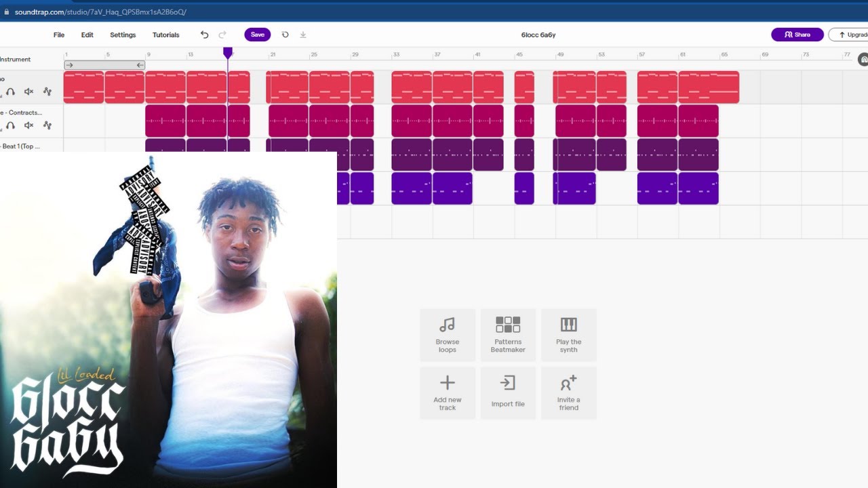
Task: Open the Tutorials menu
Action: coord(166,35)
